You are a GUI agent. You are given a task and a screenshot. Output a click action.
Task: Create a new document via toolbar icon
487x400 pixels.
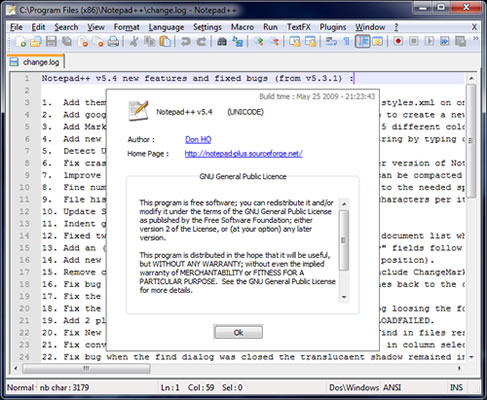[21, 42]
